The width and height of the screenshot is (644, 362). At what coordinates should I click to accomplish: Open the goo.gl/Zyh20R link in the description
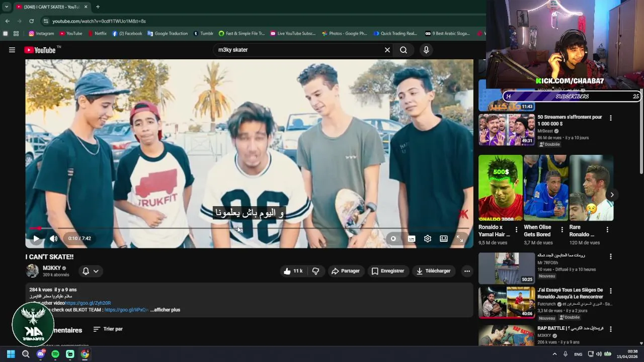click(88, 303)
